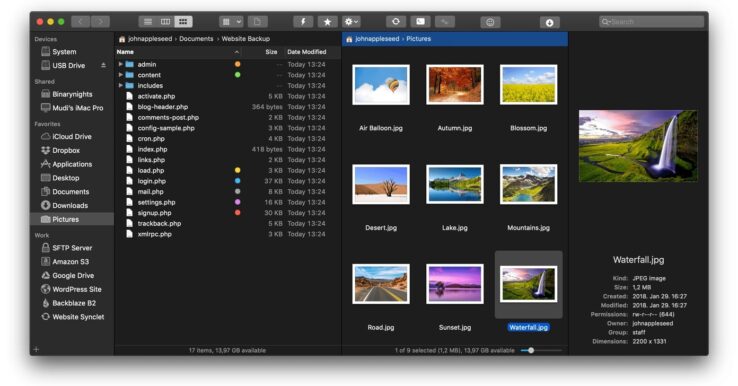The height and width of the screenshot is (386, 738).
Task: Select SFTP Server in the sidebar
Action: tap(72, 248)
